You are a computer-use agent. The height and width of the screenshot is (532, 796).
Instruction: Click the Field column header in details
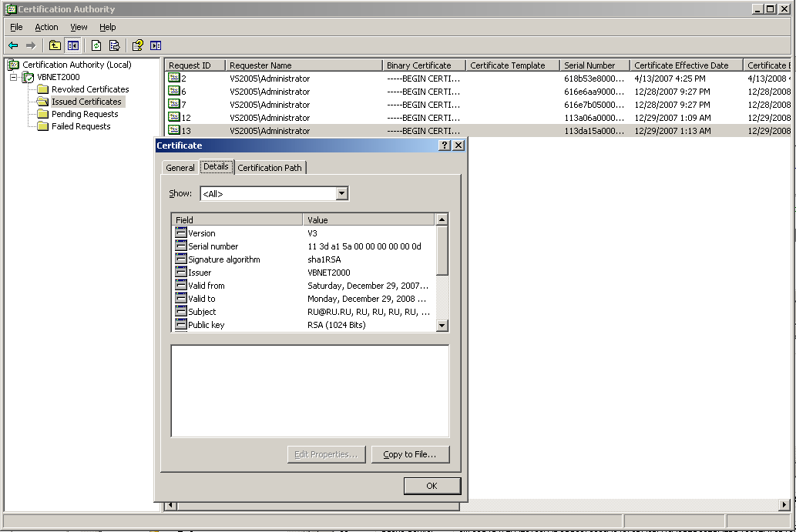point(237,219)
